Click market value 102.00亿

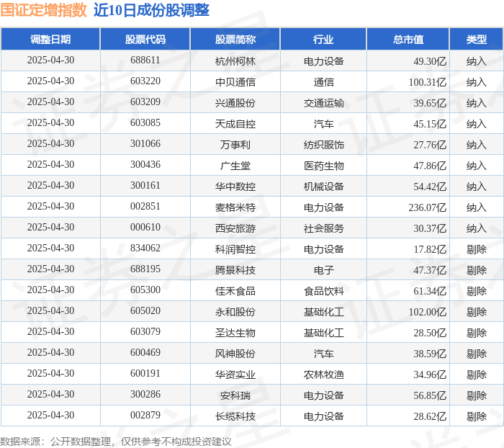428,312
